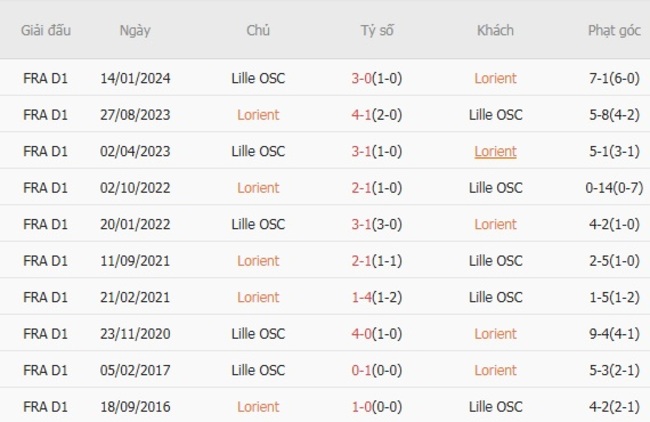This screenshot has width=650, height=422.
Task: Select the 0-1(0-0) score from 05/02/2017
Action: click(376, 370)
